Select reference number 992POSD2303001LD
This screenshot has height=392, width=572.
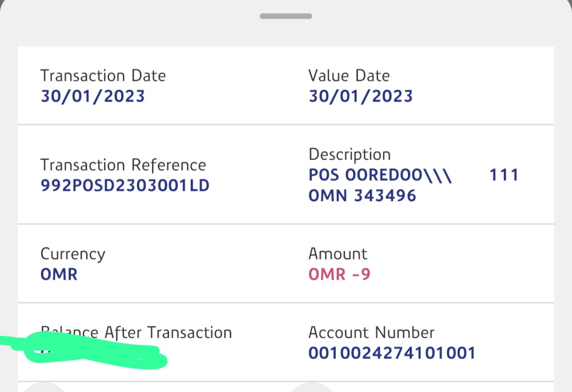125,186
